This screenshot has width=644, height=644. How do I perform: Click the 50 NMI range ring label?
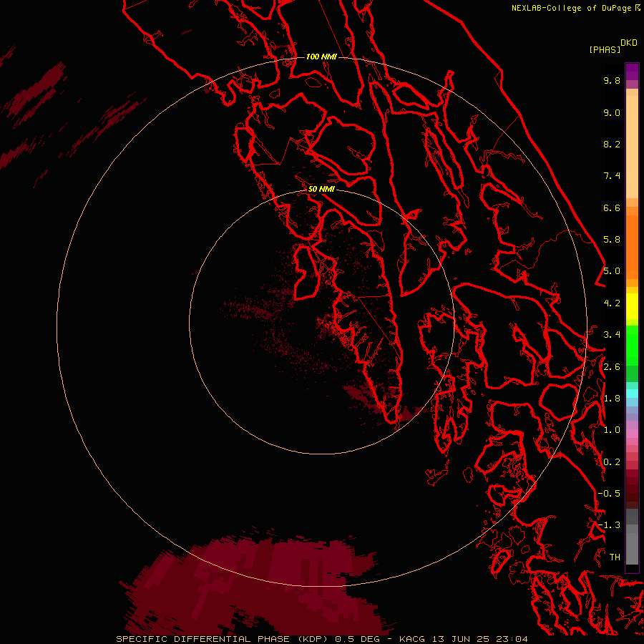321,189
